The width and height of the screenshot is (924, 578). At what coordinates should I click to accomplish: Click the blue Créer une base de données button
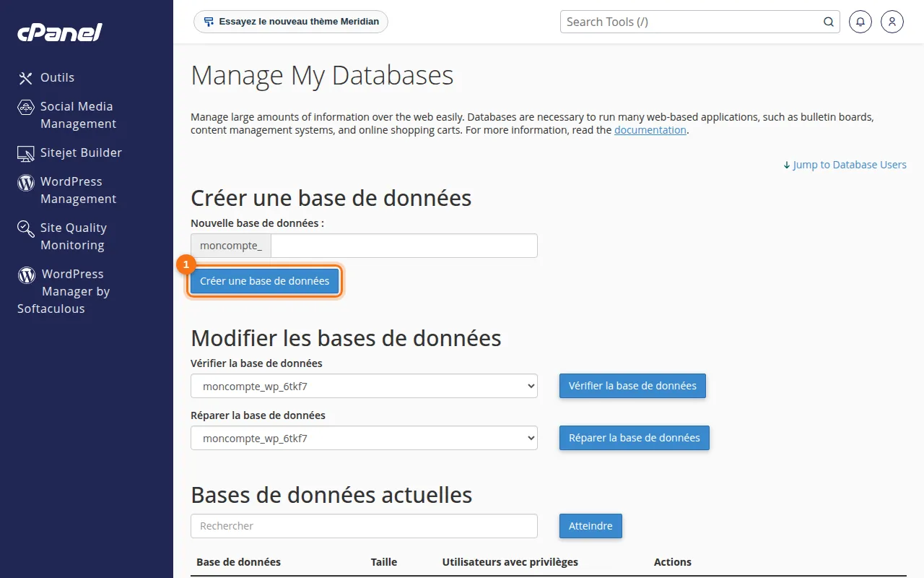[264, 281]
